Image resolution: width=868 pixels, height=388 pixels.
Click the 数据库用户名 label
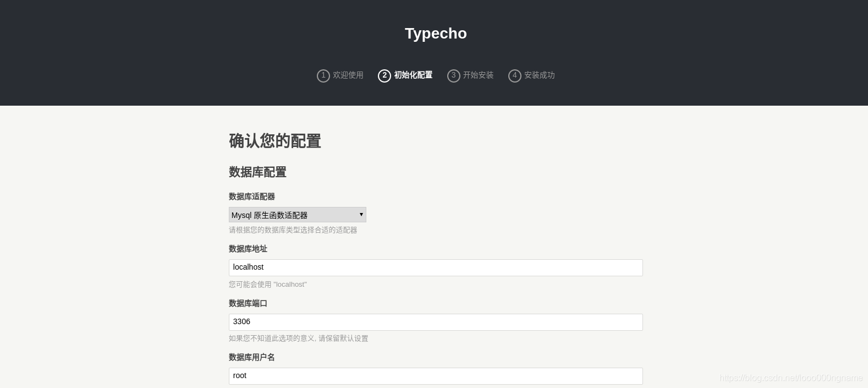tap(252, 357)
